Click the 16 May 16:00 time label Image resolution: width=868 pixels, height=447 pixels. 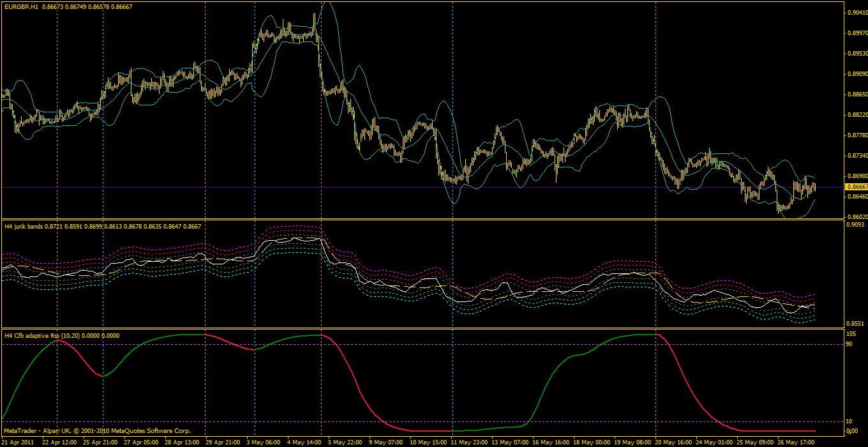(x=550, y=442)
